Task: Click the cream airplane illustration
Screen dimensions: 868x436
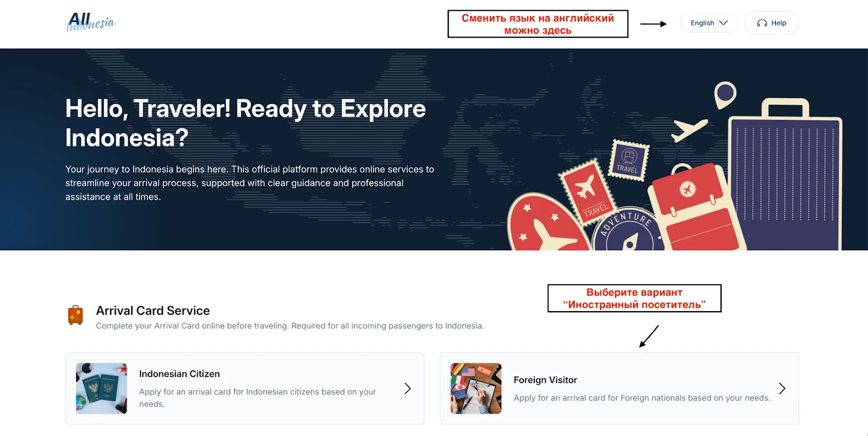Action: [689, 129]
